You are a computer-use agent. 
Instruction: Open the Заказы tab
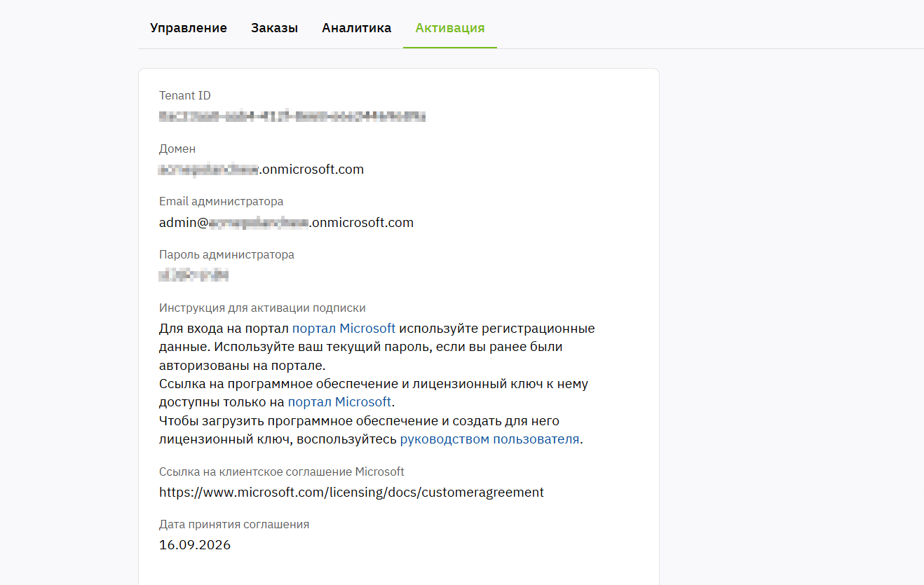[x=275, y=28]
